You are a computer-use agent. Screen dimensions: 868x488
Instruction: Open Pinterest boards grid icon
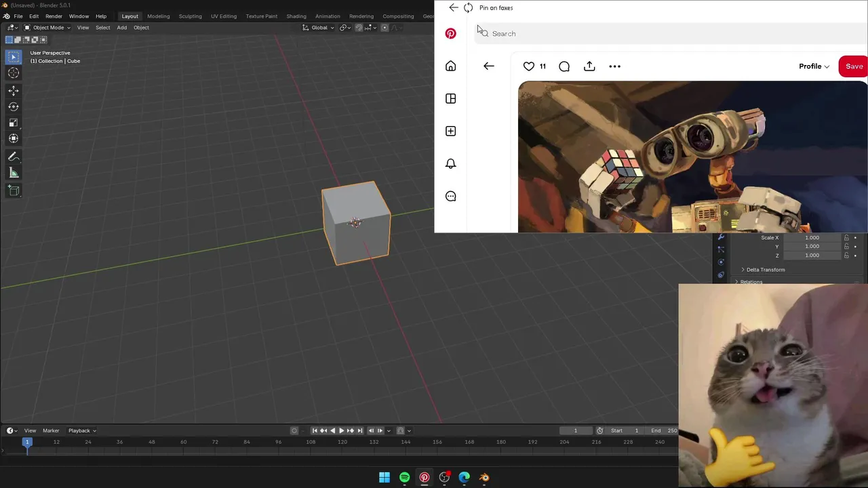[450, 98]
